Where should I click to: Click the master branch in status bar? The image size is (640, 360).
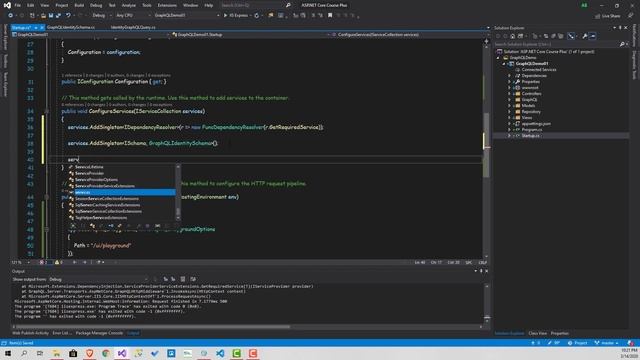[607, 343]
